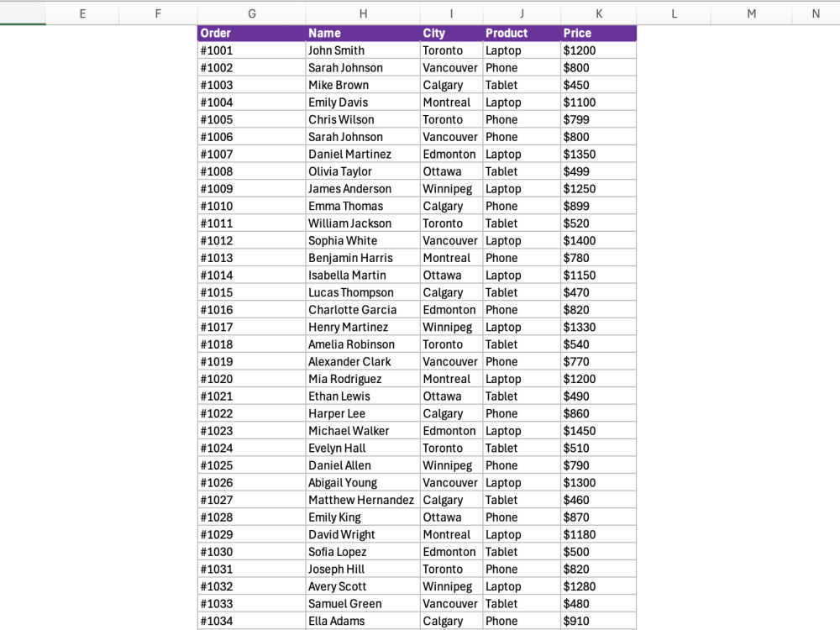840x630 pixels.
Task: Select the Mike Brown cell
Action: tap(363, 85)
